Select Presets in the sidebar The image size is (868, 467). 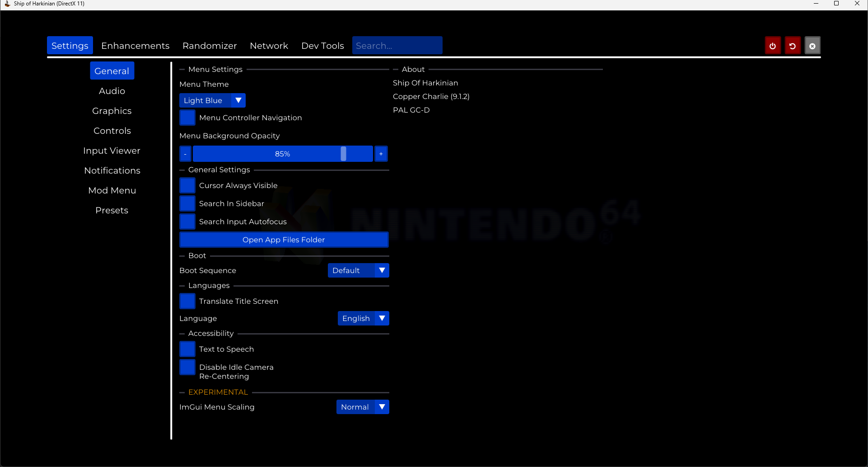click(112, 210)
